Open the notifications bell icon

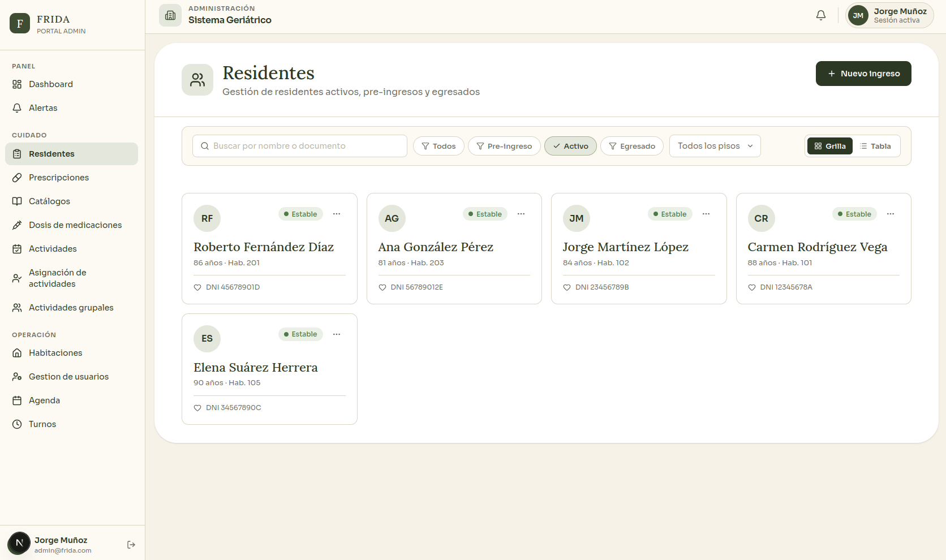pos(820,15)
